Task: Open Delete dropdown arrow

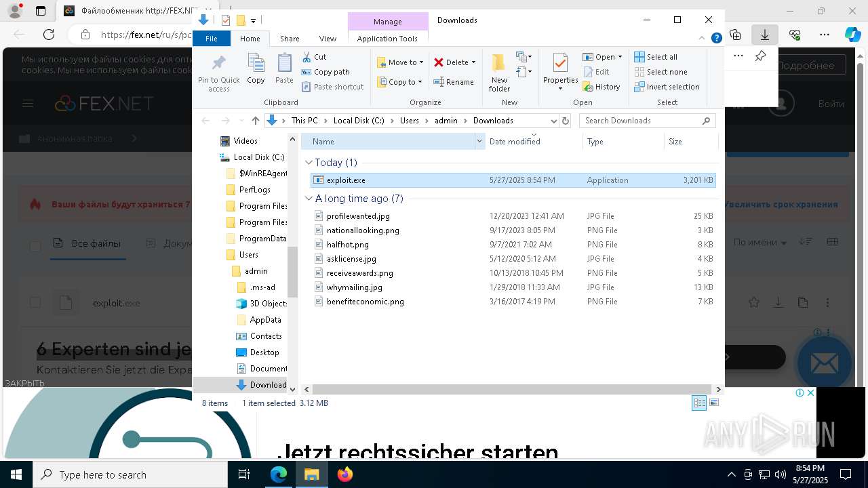Action: pyautogui.click(x=473, y=62)
